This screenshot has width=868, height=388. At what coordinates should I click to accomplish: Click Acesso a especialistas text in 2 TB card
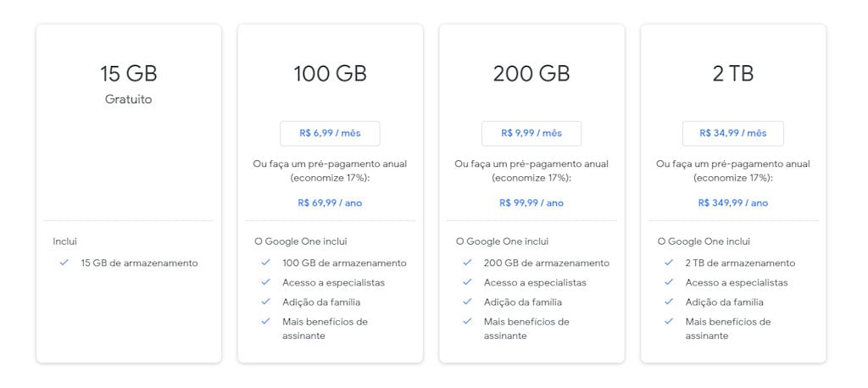736,282
